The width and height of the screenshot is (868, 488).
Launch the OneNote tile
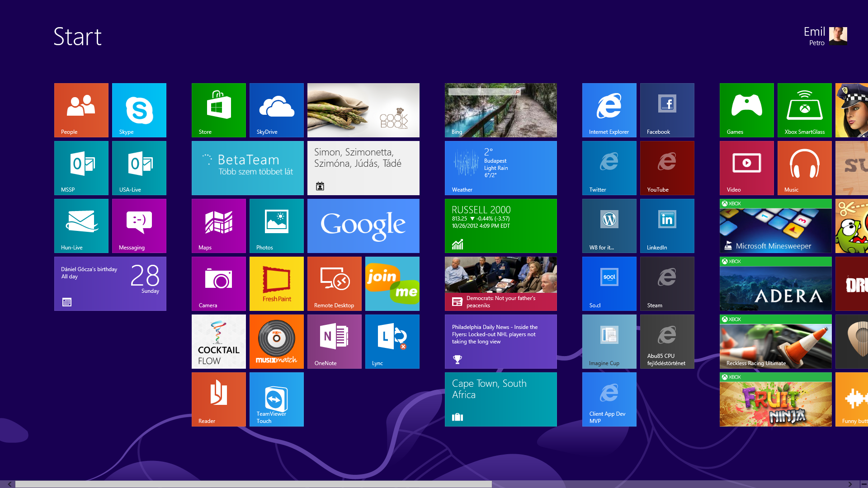coord(335,342)
